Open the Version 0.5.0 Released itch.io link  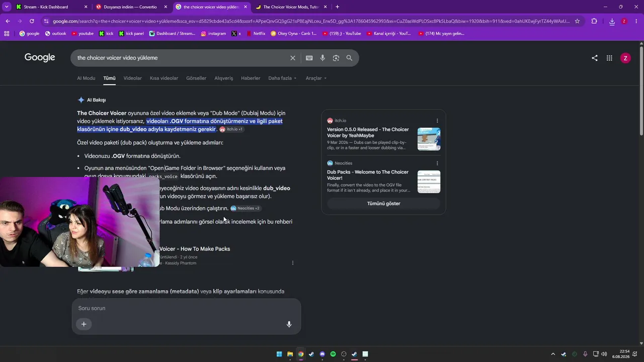(368, 133)
